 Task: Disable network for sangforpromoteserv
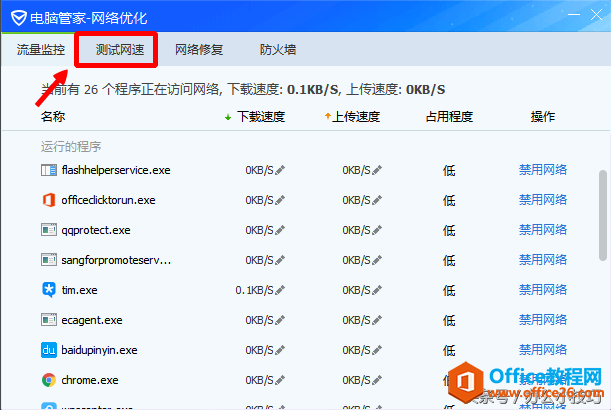[543, 260]
